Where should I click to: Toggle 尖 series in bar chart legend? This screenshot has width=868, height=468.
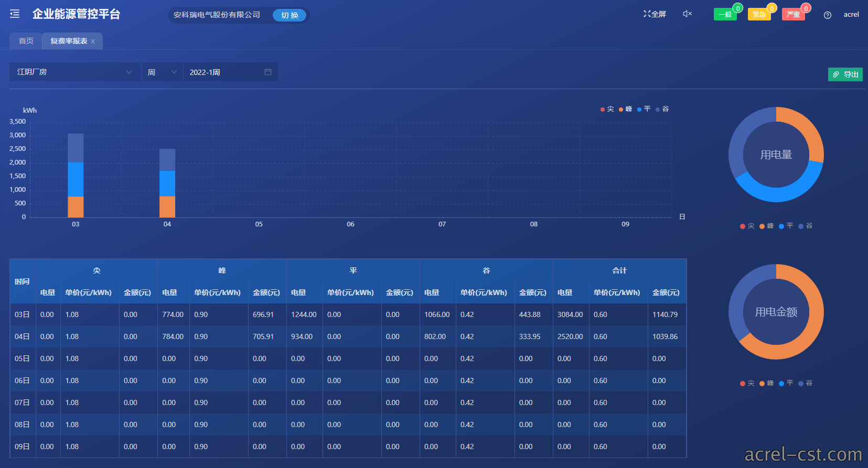pos(607,109)
